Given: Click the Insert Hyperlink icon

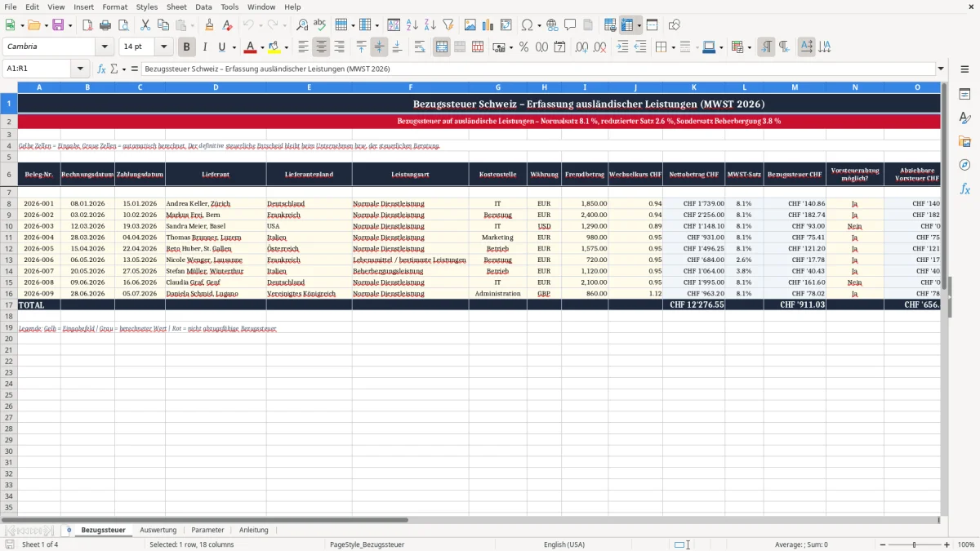Looking at the screenshot, I should [552, 25].
